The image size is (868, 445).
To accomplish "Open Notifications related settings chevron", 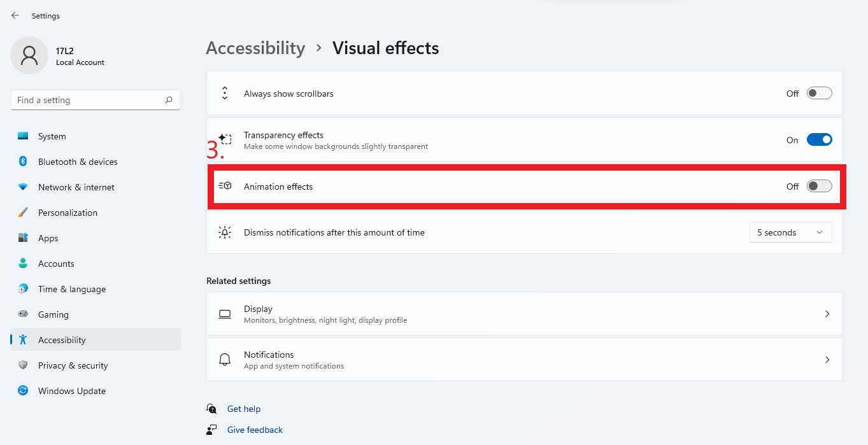I will click(827, 360).
